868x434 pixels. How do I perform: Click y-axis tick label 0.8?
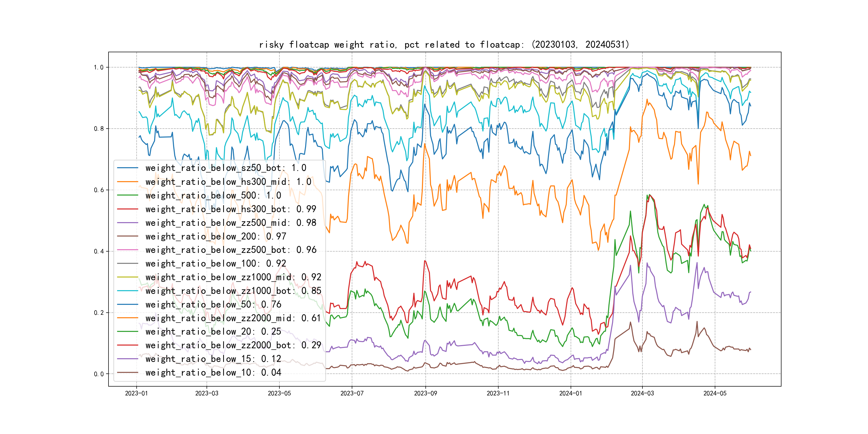click(x=99, y=129)
